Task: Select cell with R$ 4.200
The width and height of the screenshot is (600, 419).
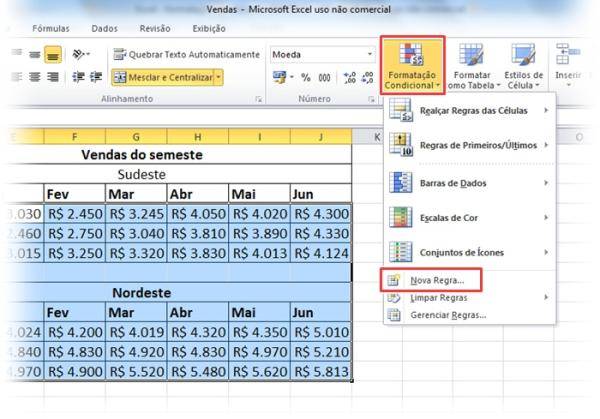Action: coord(75,332)
